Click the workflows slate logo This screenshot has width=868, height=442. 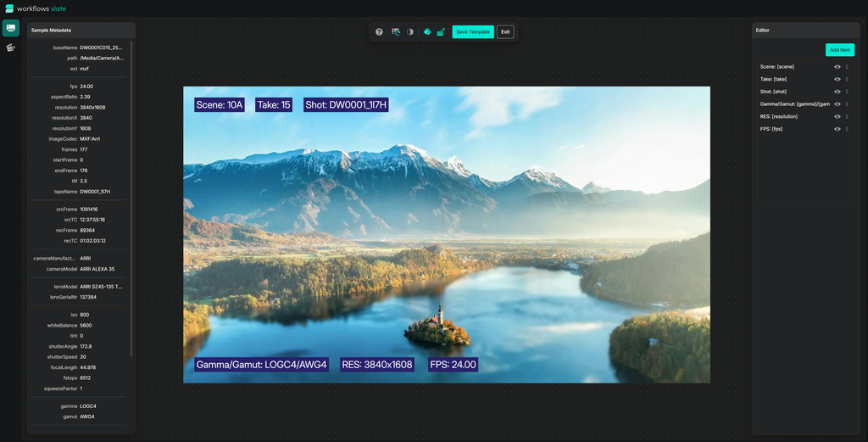(36, 8)
